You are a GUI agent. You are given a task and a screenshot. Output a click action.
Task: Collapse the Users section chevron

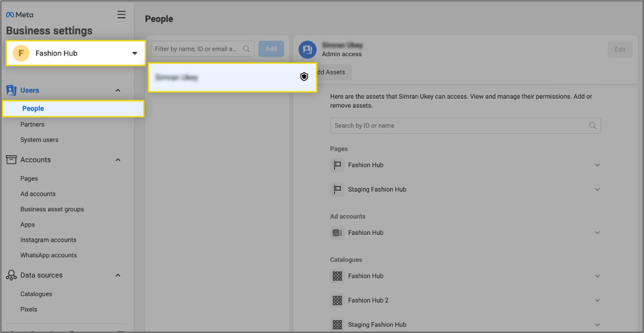[x=118, y=90]
